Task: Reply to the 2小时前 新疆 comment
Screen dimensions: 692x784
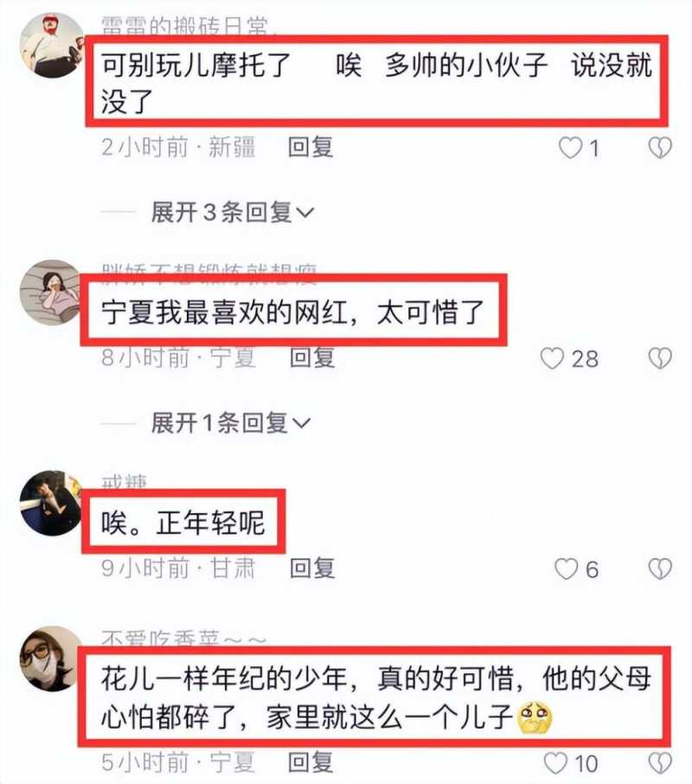Action: [311, 147]
